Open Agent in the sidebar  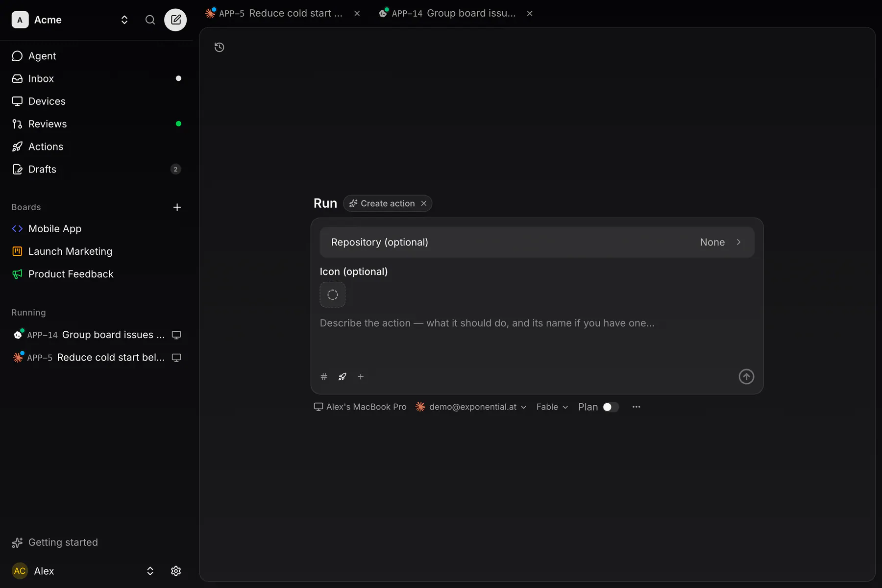pos(97,56)
